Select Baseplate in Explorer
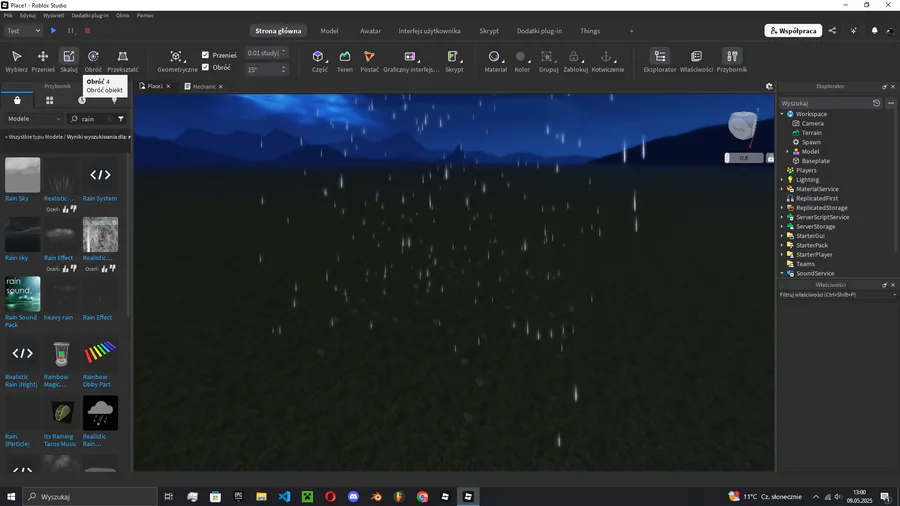900x506 pixels. (x=815, y=161)
